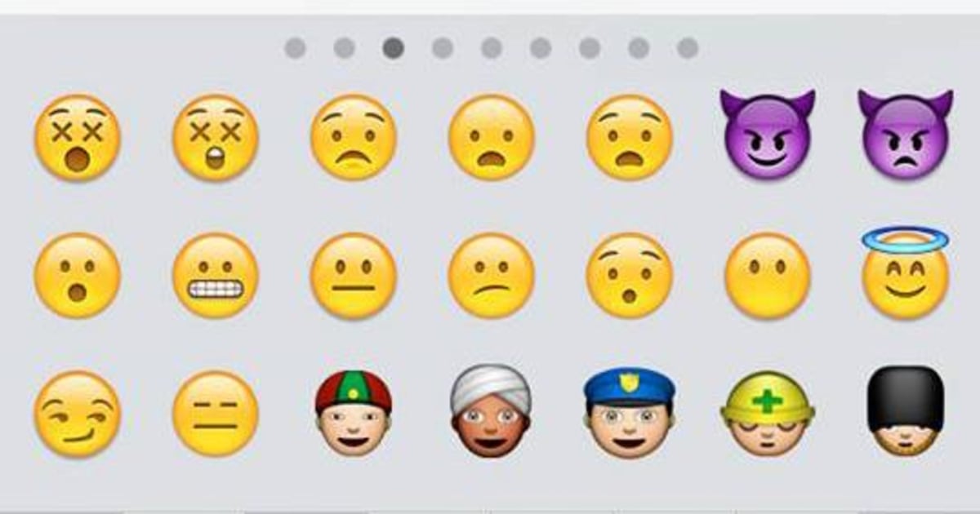
Task: Insert the worried frowning face with raised eyebrows
Action: (354, 137)
